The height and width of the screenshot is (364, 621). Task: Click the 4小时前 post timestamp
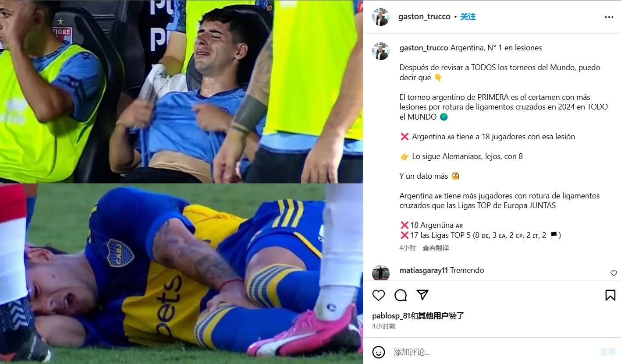pos(384,326)
